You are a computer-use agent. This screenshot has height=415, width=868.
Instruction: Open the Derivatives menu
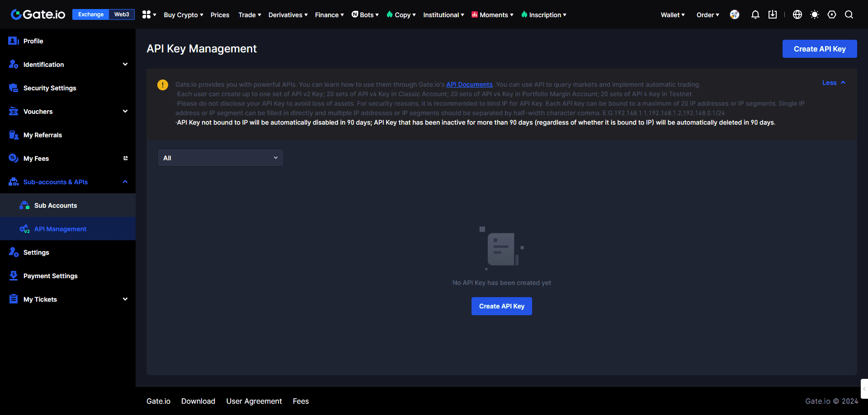click(x=288, y=15)
